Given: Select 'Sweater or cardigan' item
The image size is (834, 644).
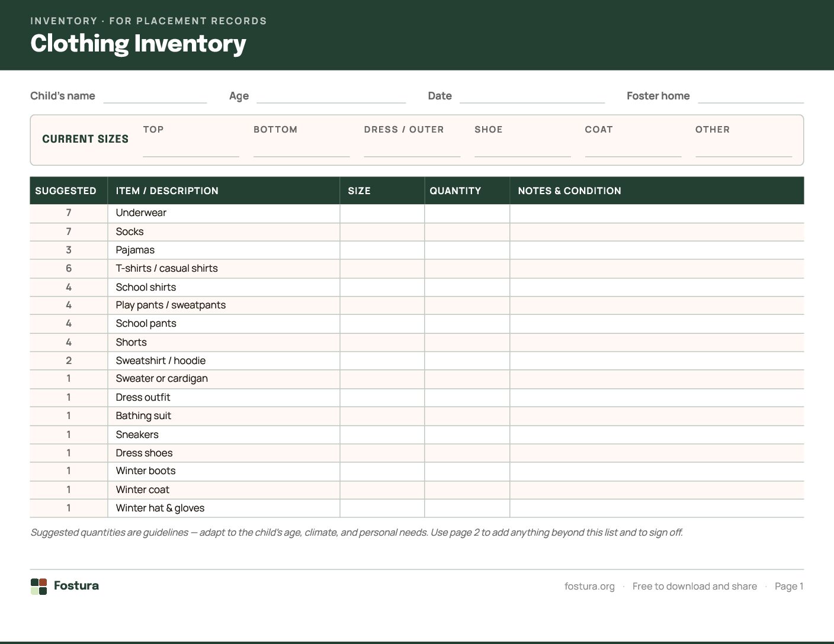Looking at the screenshot, I should [162, 378].
